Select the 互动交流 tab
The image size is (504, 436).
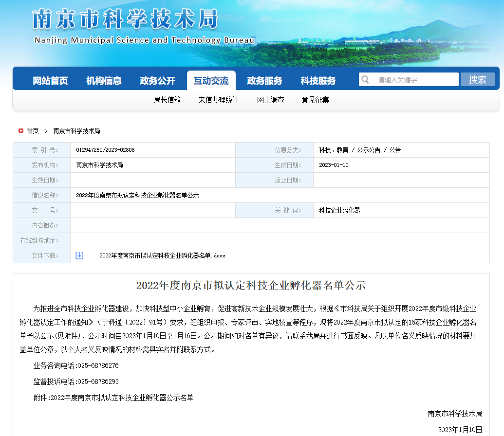(211, 81)
